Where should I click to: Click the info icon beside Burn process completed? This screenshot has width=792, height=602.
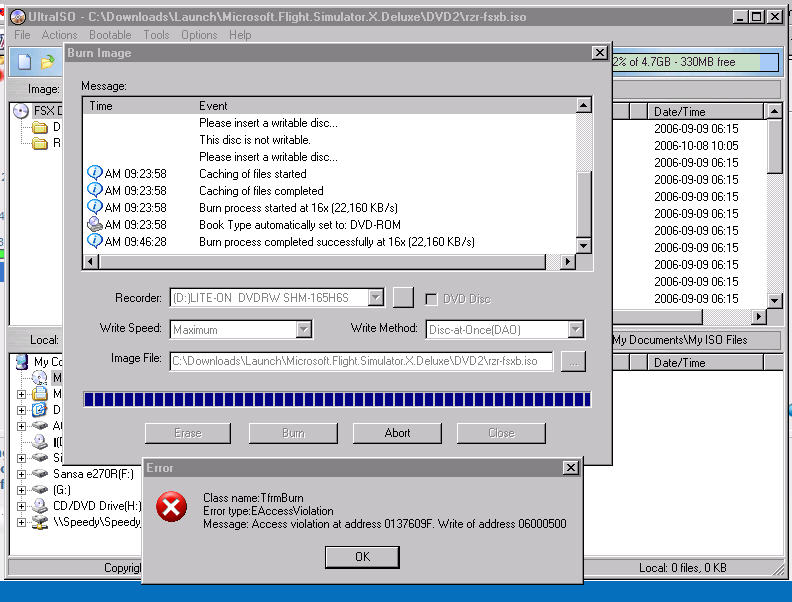coord(94,241)
